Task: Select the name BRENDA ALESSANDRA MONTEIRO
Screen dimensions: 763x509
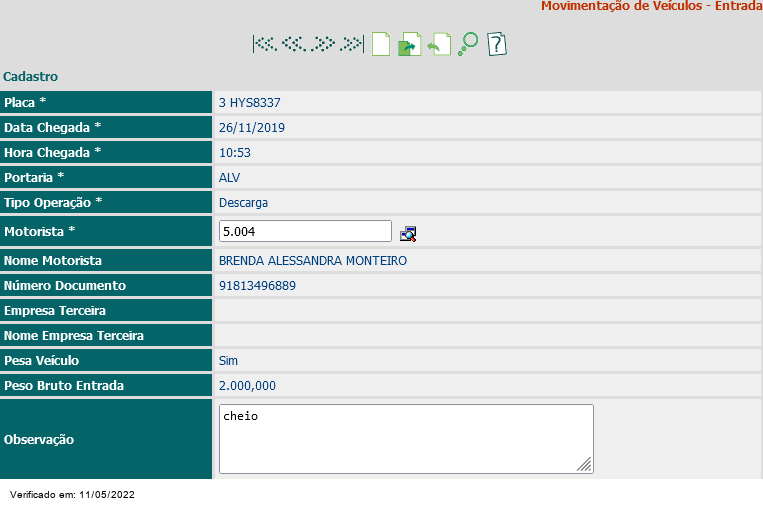Action: (x=313, y=261)
